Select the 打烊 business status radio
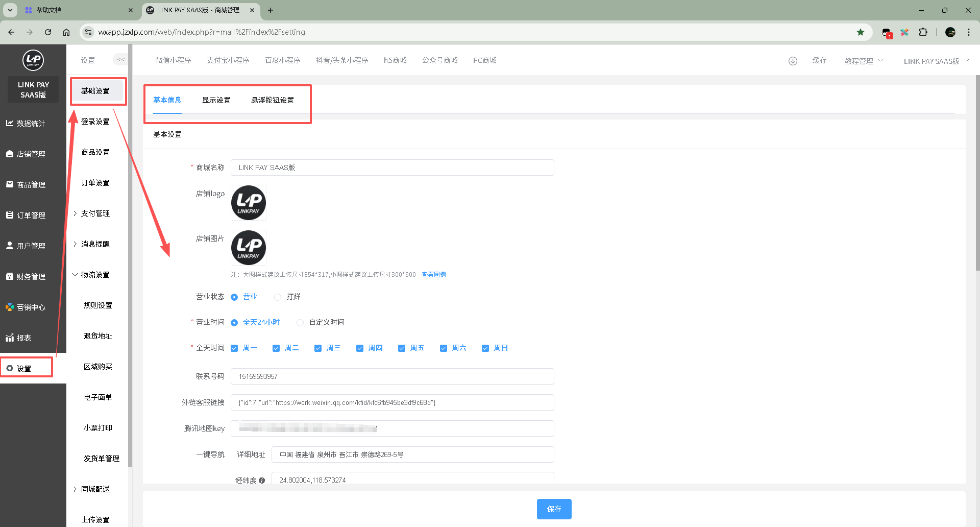 [x=278, y=297]
